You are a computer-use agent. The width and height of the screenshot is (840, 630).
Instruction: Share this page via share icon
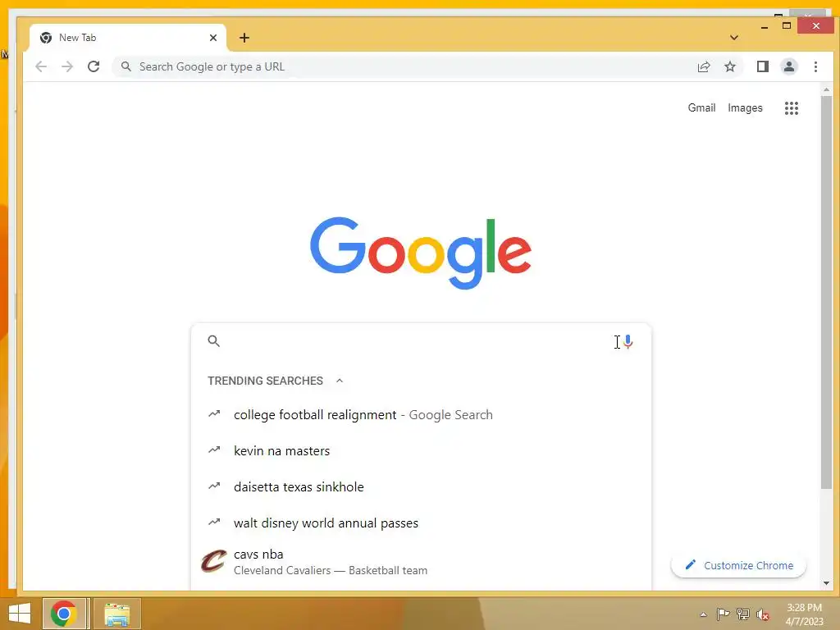pyautogui.click(x=703, y=66)
